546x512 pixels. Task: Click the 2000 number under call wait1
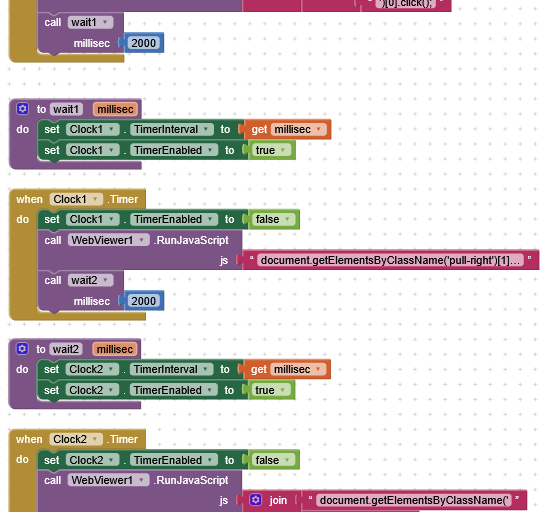point(143,43)
